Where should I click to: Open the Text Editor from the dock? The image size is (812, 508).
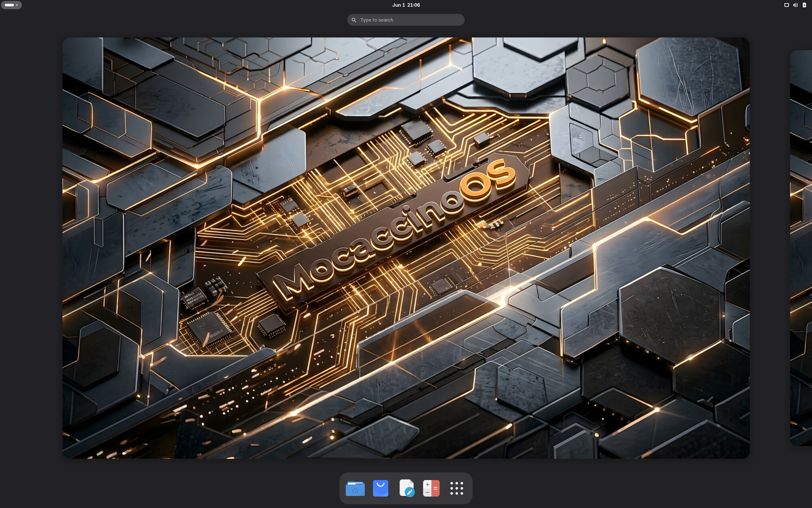pos(407,488)
